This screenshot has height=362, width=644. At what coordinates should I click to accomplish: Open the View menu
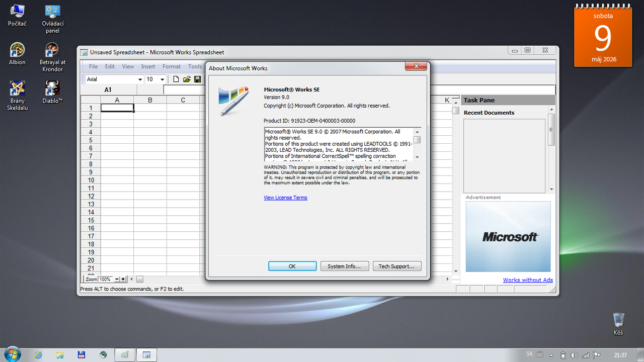click(128, 66)
